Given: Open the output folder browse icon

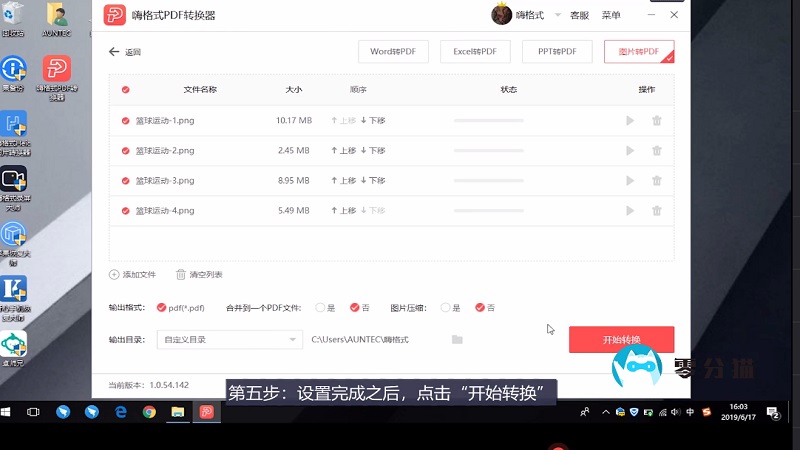Looking at the screenshot, I should 457,340.
